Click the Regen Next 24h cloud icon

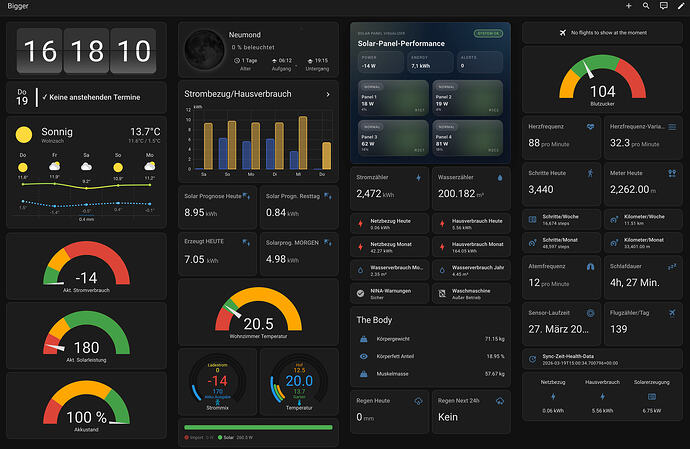[x=500, y=401]
